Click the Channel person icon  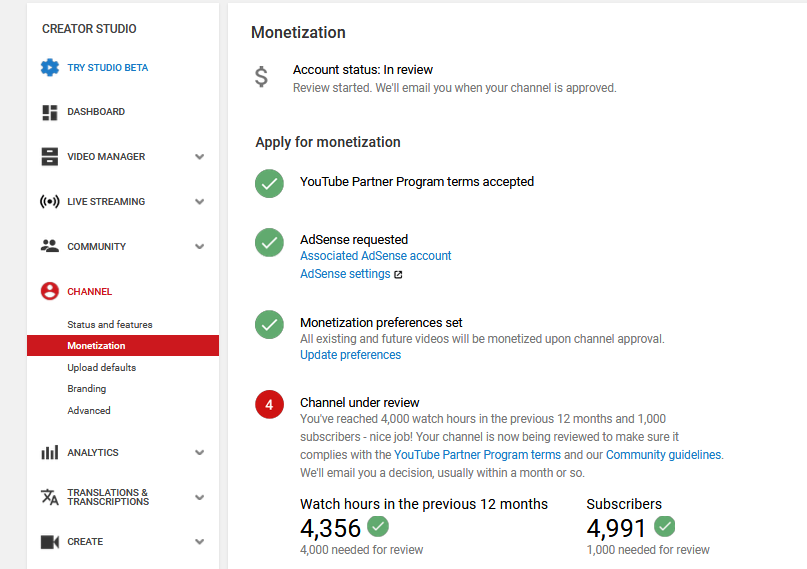(x=50, y=291)
